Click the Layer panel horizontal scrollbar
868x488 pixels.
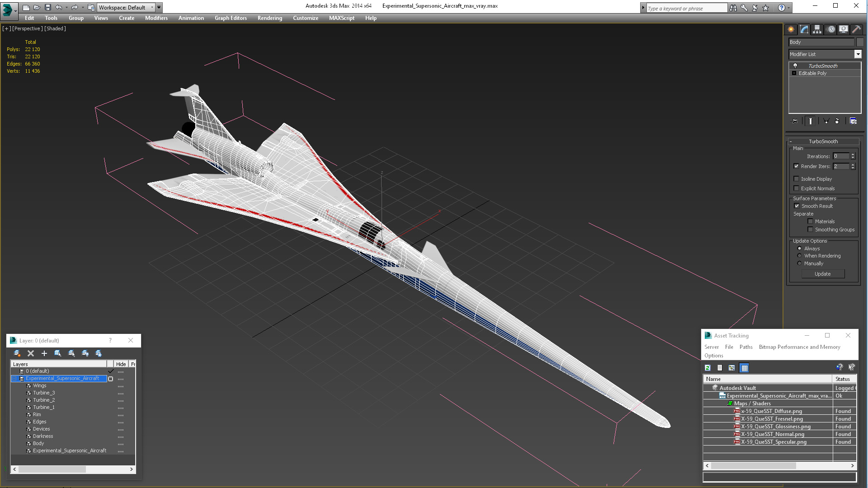click(x=73, y=469)
